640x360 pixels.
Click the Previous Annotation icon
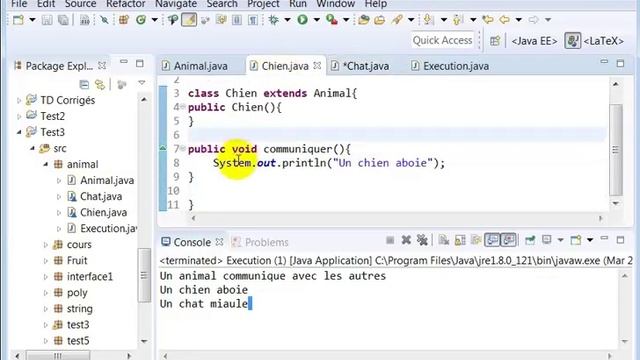point(458,20)
